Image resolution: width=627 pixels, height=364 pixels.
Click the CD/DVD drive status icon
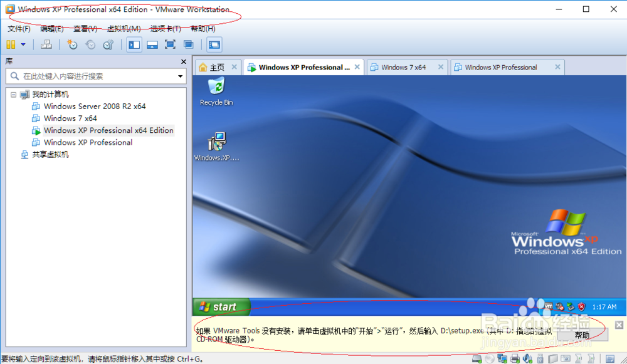[490, 359]
